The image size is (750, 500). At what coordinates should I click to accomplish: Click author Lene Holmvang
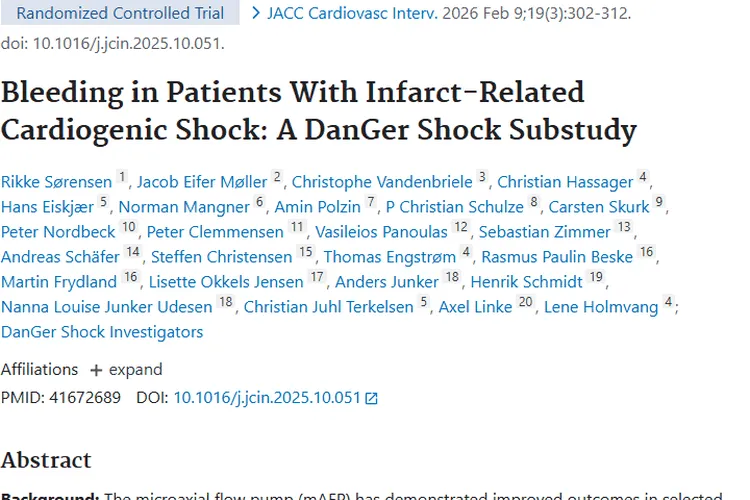pyautogui.click(x=601, y=307)
